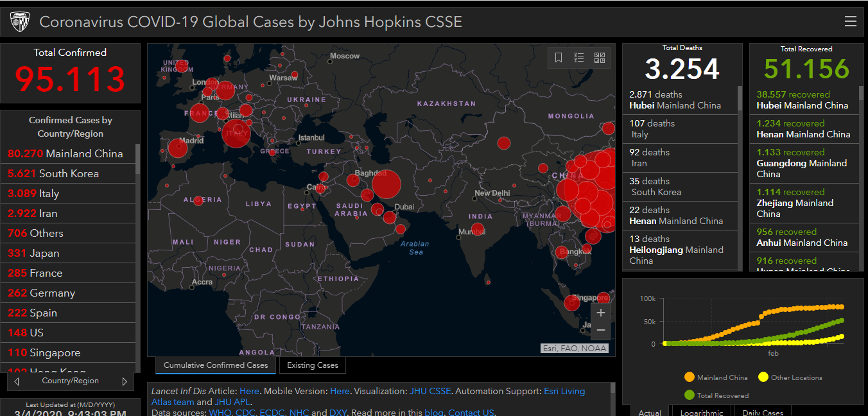Click the Esri, FAO, NOAA attribution
The height and width of the screenshot is (416, 868).
tap(575, 349)
